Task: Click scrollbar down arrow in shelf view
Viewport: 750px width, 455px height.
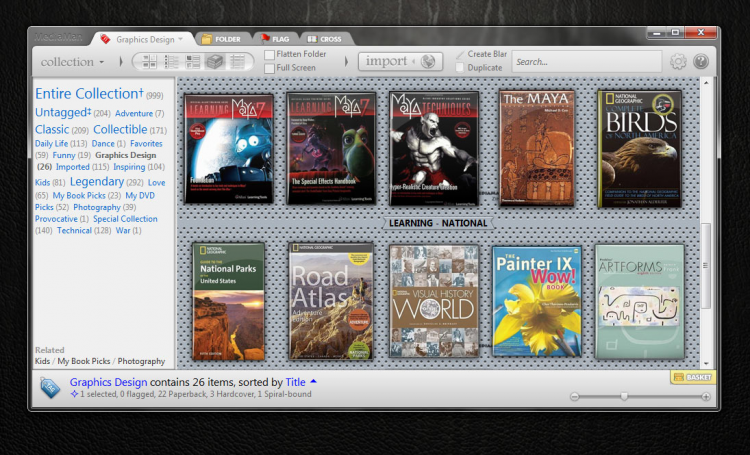Action: click(706, 364)
